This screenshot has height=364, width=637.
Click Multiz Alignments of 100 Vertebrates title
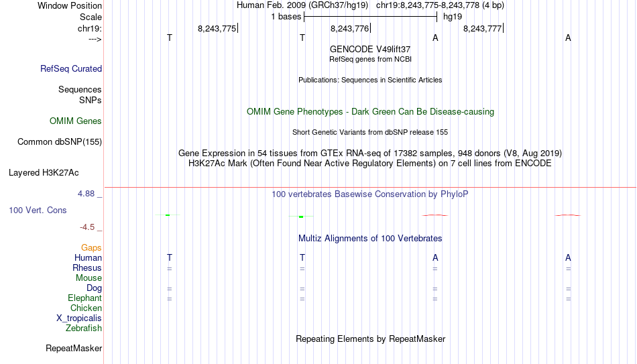click(370, 239)
